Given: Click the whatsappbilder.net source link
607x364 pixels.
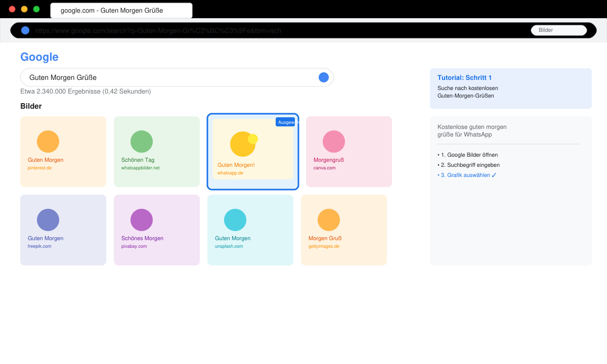Looking at the screenshot, I should click(141, 168).
